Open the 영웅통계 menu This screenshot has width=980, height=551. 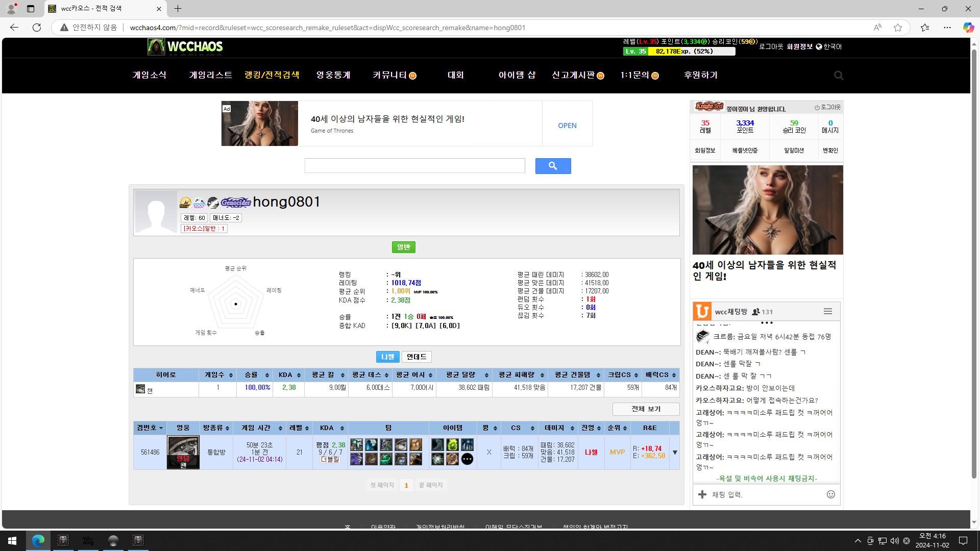coord(333,76)
